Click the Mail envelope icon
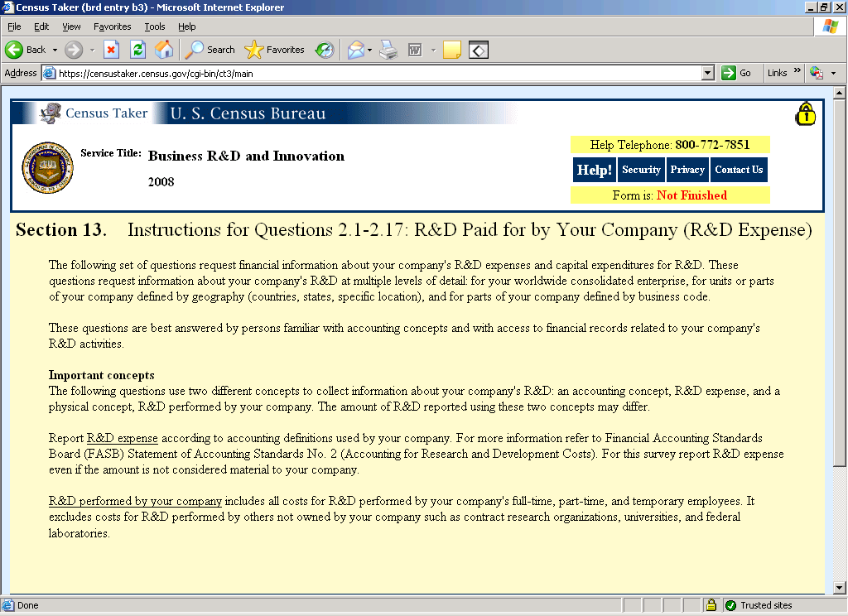848x616 pixels. (356, 50)
